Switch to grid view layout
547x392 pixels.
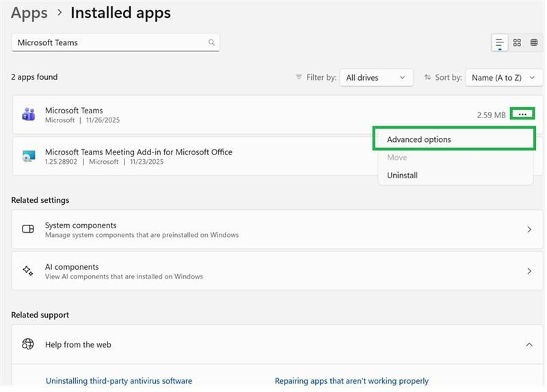517,42
